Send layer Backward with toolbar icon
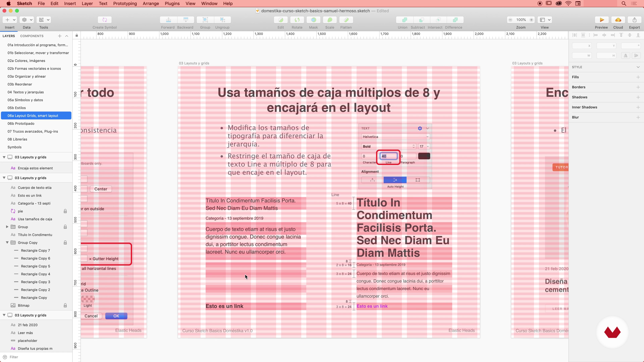644x362 pixels. point(186,20)
